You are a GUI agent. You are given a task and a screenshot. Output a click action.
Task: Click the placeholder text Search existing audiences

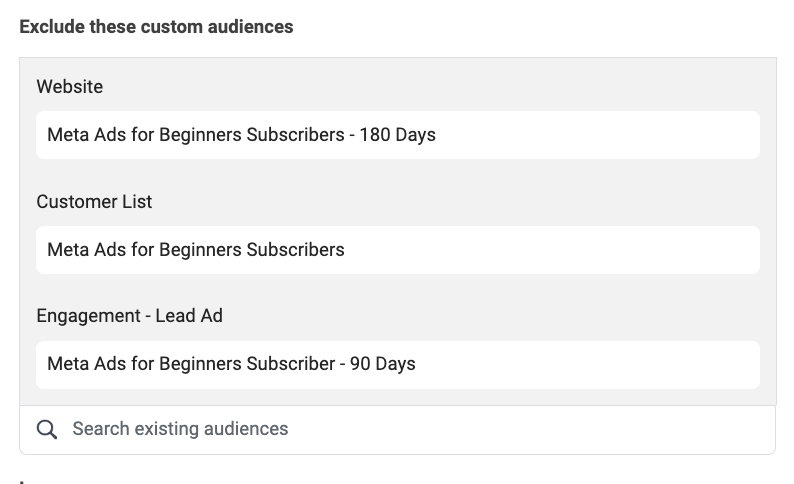[x=180, y=429]
